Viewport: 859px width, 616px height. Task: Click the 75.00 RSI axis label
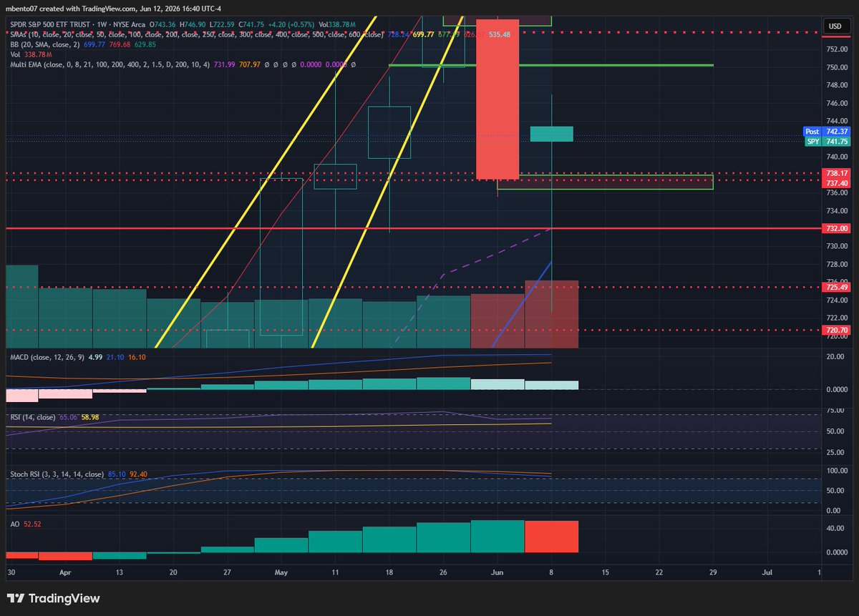[x=835, y=411]
